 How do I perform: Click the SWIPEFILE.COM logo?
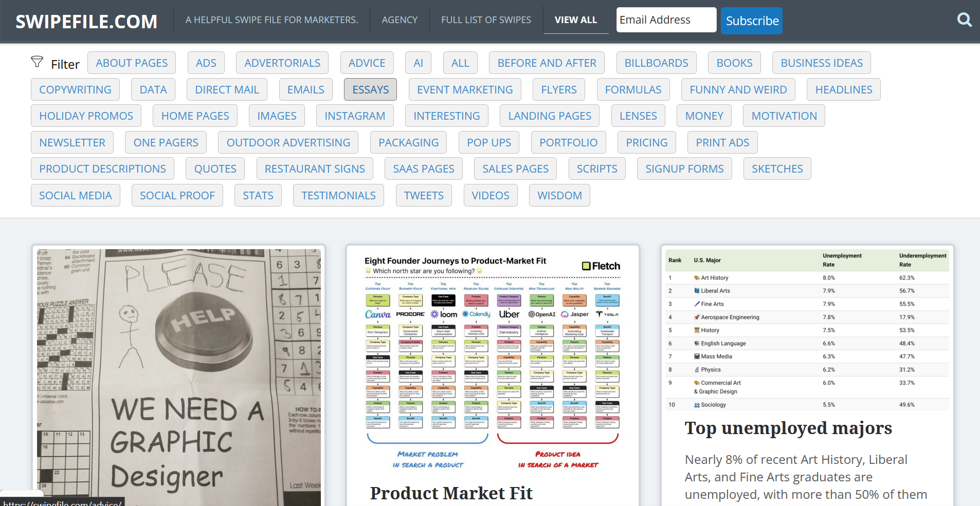86,22
